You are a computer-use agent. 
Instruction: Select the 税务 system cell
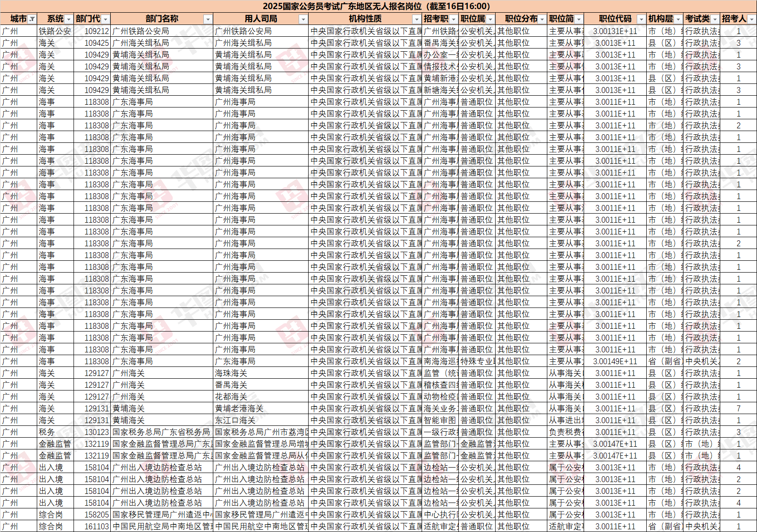point(55,432)
